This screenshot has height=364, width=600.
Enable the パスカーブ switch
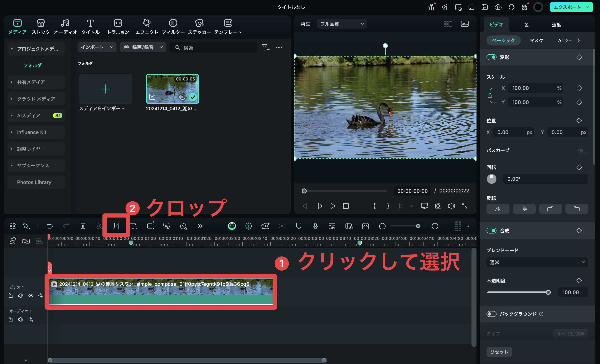pos(583,150)
